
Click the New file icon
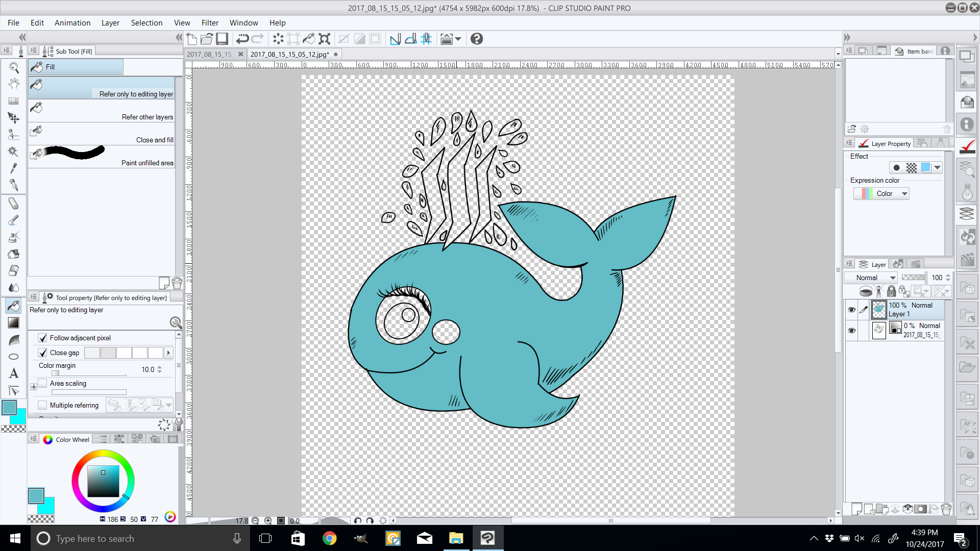192,39
